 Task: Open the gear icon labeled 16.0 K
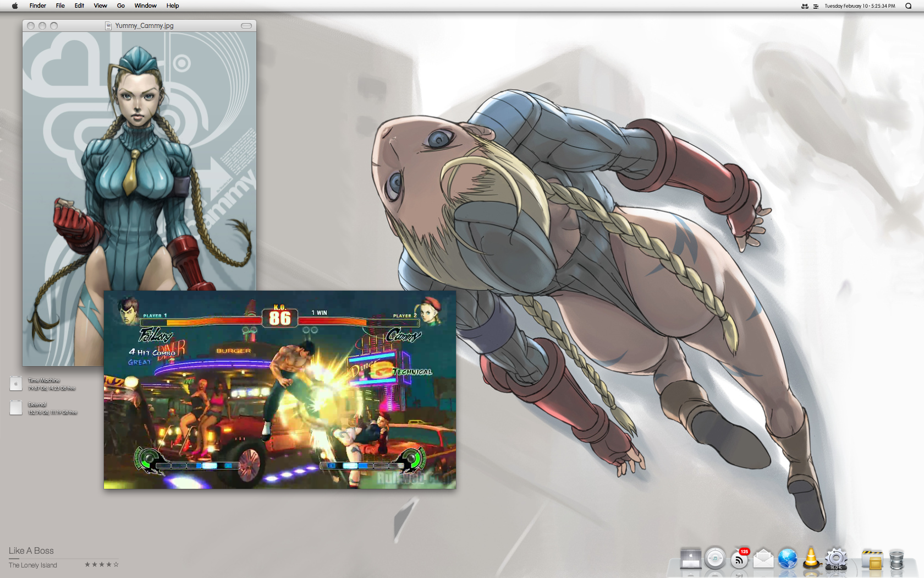tap(836, 559)
